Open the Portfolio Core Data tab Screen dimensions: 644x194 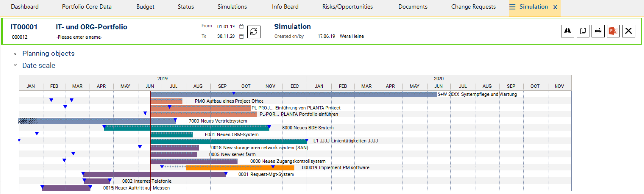tap(87, 7)
